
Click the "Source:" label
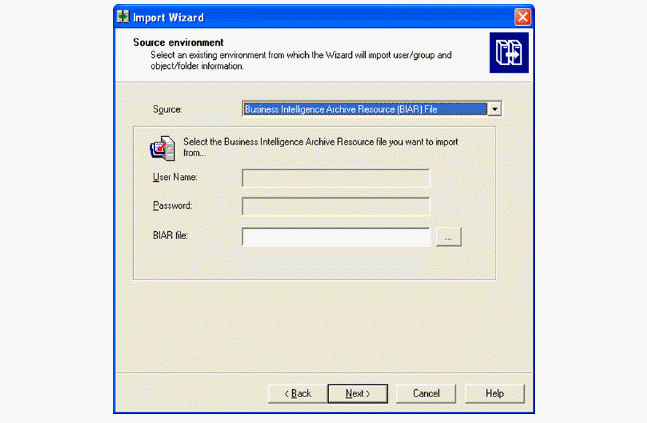pos(167,109)
